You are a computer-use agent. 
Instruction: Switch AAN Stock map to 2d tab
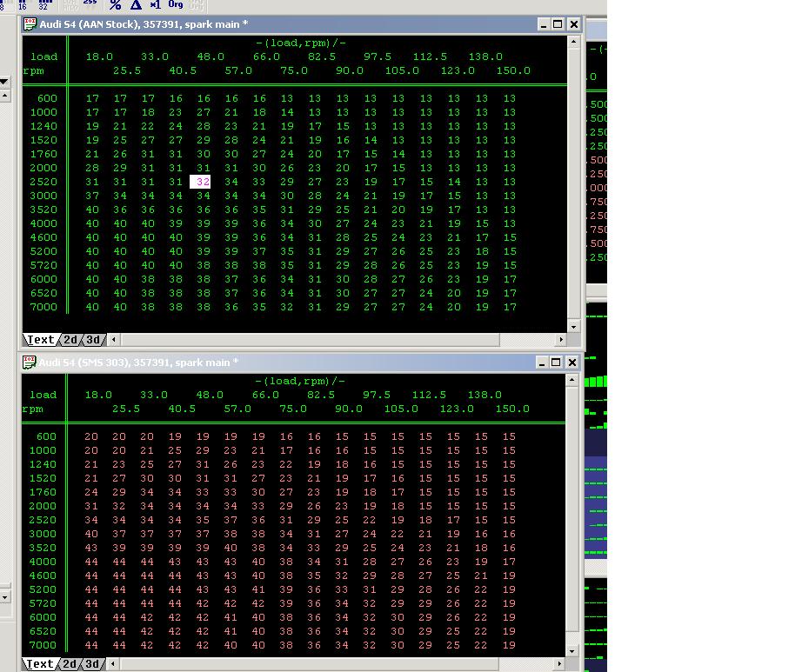(70, 340)
